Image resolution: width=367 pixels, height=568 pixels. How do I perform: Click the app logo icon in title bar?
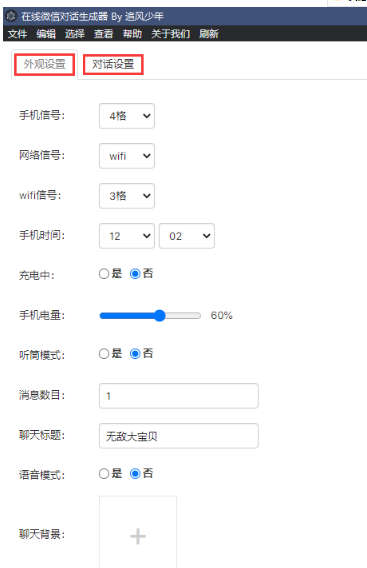tap(11, 16)
